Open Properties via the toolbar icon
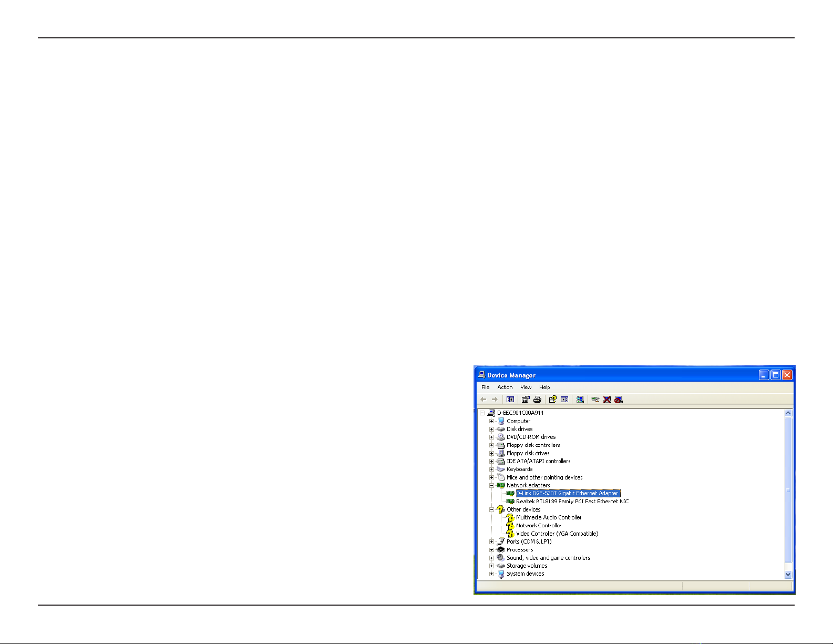This screenshot has height=644, width=833. point(526,400)
